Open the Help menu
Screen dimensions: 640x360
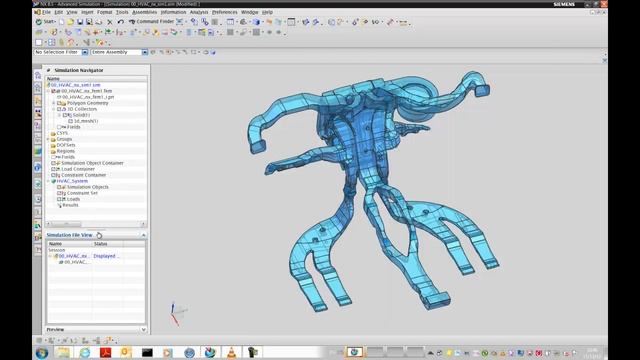coord(267,12)
